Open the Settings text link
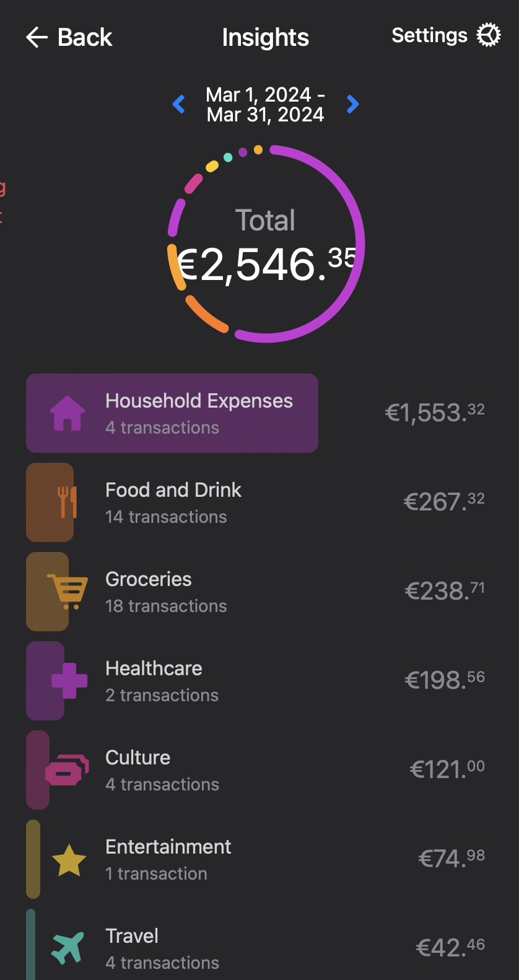The height and width of the screenshot is (980, 519). 429,36
